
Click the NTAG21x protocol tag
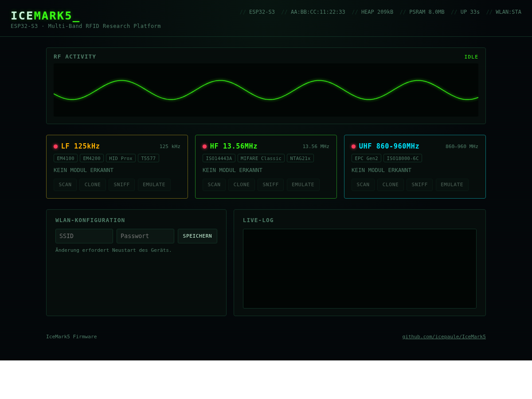pos(300,158)
